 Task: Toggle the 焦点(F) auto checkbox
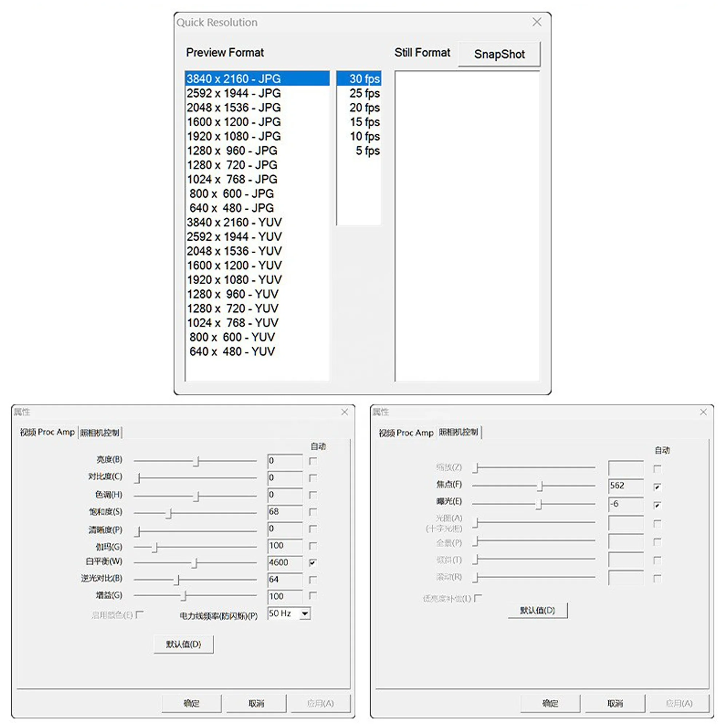[x=657, y=487]
